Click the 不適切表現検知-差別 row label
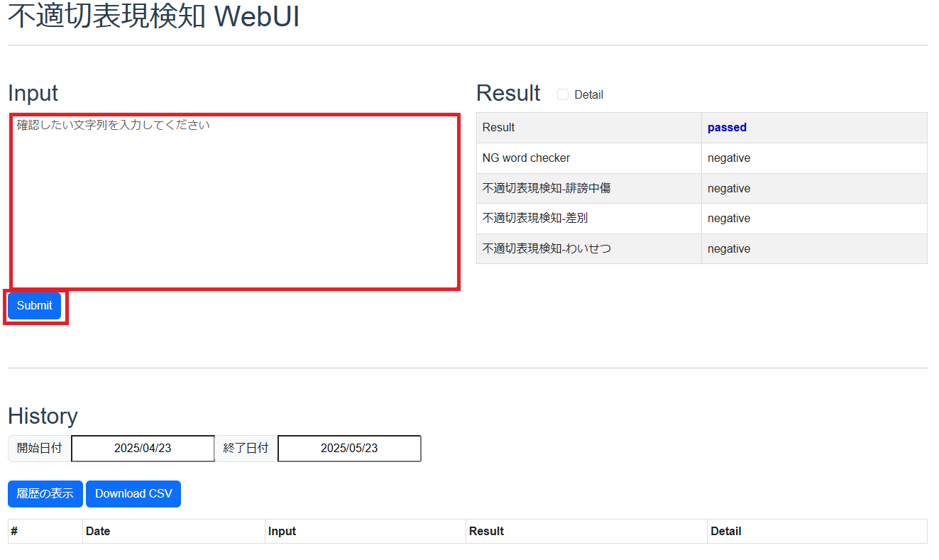 (535, 219)
